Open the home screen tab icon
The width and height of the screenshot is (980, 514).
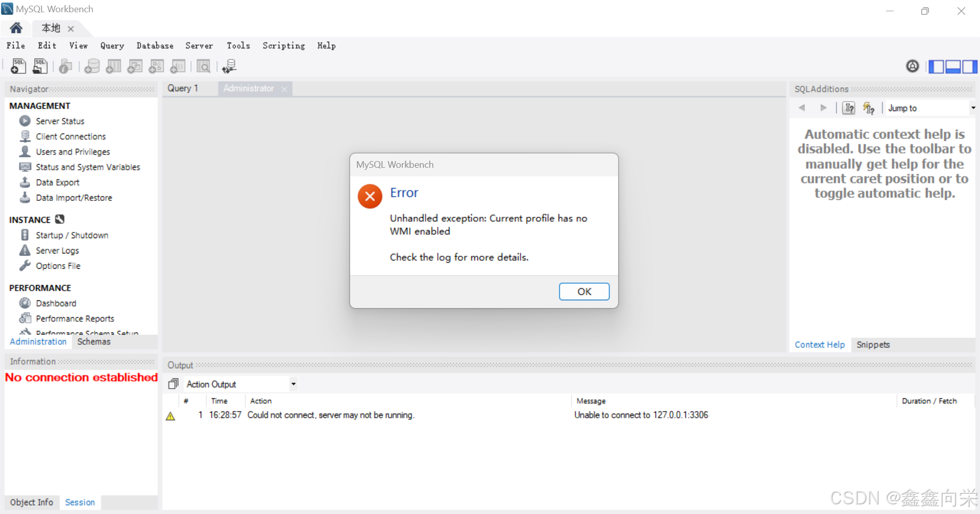(16, 28)
